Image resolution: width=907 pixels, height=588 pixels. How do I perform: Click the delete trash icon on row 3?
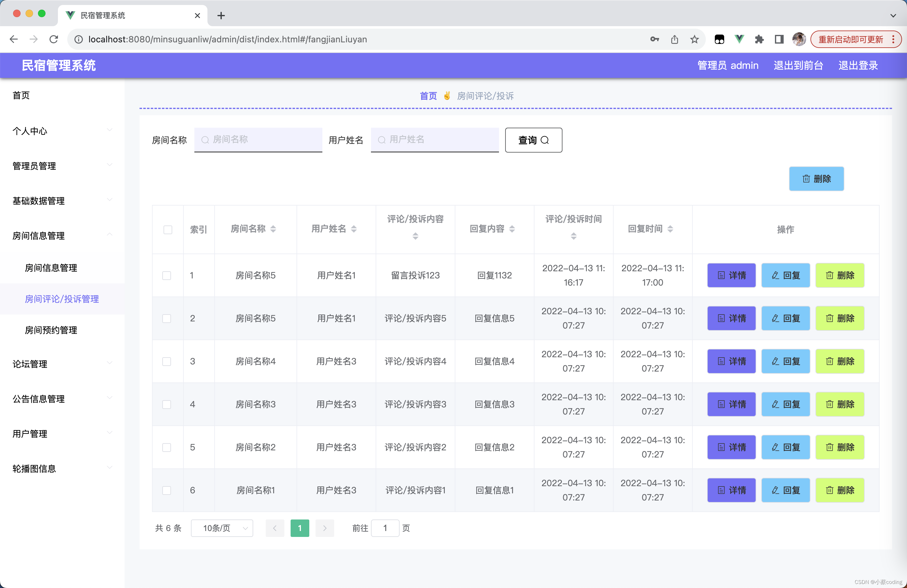point(830,361)
